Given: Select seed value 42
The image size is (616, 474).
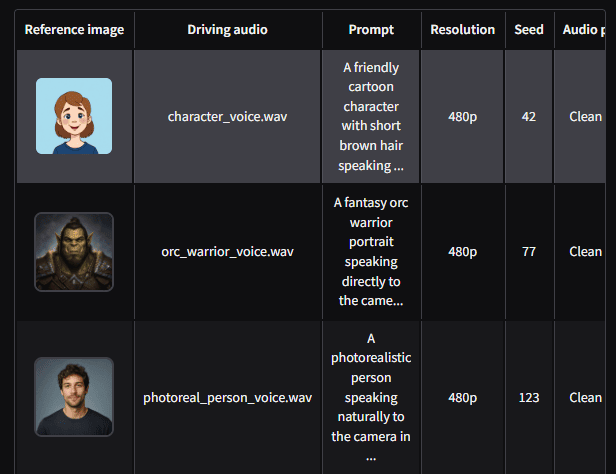Looking at the screenshot, I should click(529, 117).
